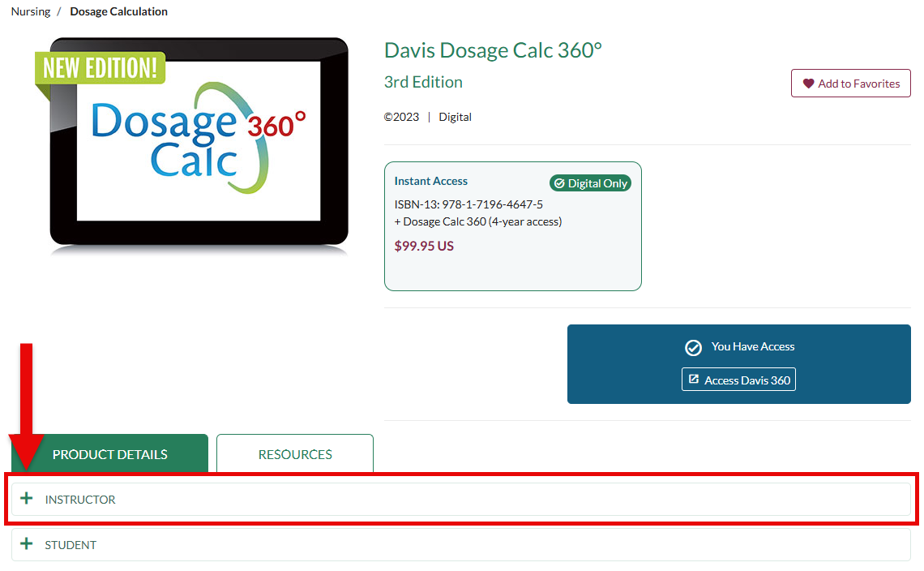The height and width of the screenshot is (571, 924).
Task: Click the Digital Only badge checkmark
Action: tap(559, 183)
